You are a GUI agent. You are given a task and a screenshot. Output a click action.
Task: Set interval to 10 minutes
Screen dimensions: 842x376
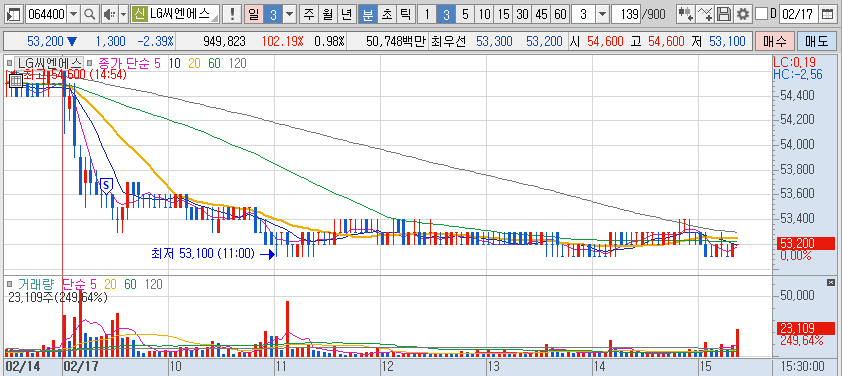pos(484,14)
